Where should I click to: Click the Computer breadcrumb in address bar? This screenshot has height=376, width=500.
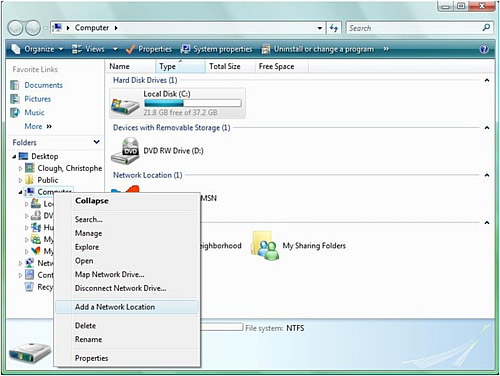pos(92,28)
